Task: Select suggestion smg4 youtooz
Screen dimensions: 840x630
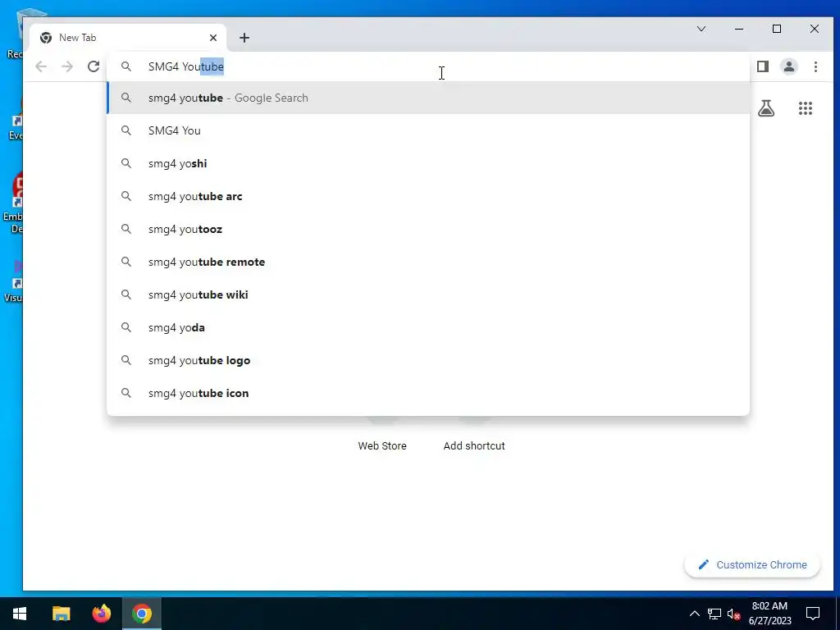Action: (428, 229)
